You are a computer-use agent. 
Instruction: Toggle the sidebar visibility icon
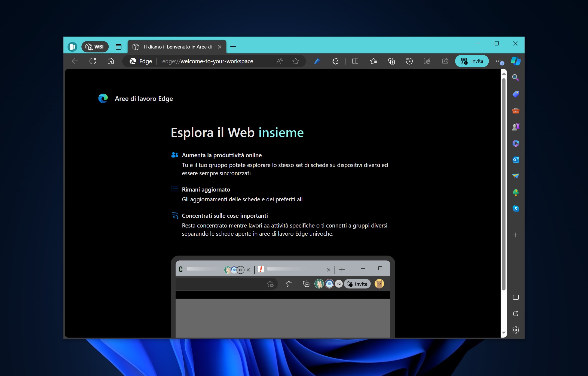(516, 297)
